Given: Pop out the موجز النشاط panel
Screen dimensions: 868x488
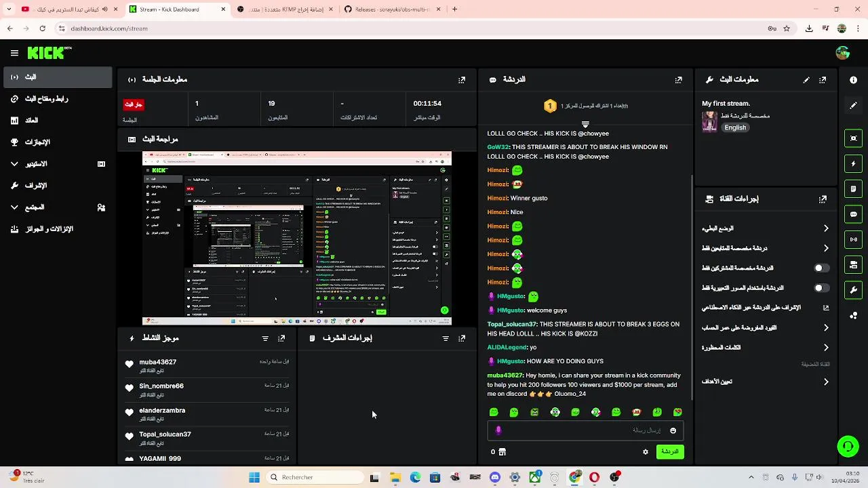Looking at the screenshot, I should pos(281,338).
